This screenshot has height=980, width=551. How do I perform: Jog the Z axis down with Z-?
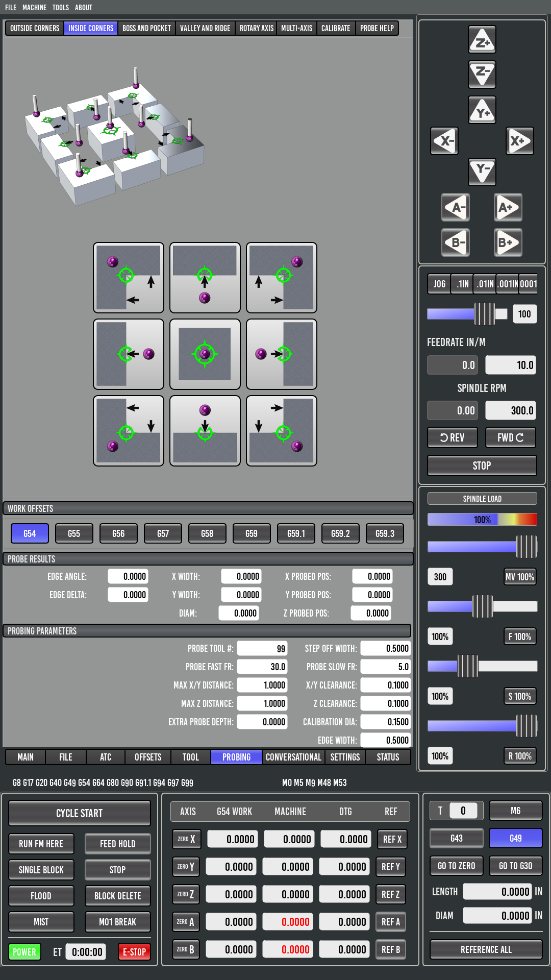tap(482, 74)
